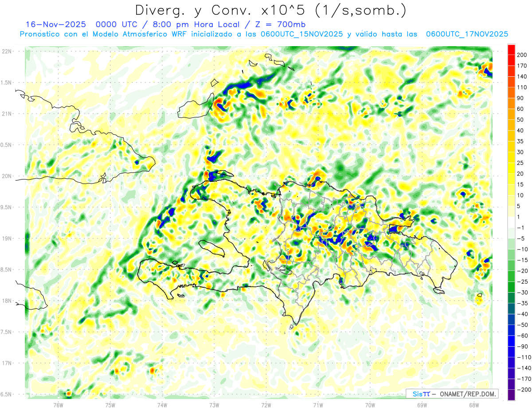Click the positive colorbar value "25"
532x411 pixels.
tap(520, 163)
